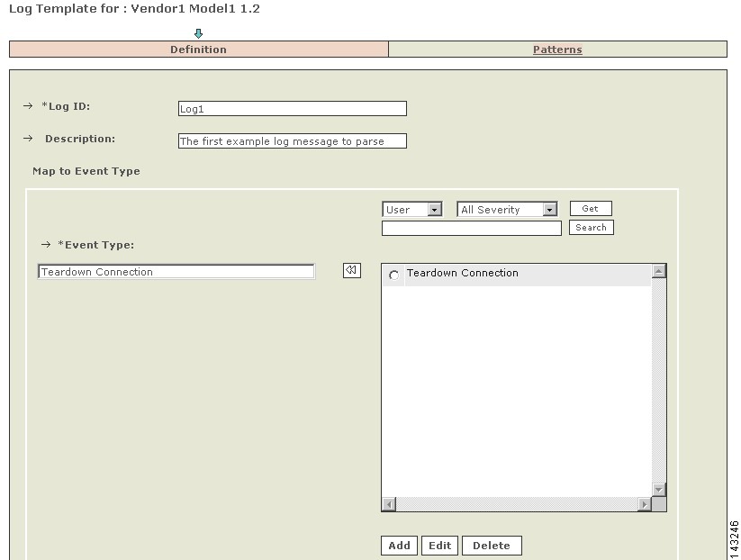
Task: Click the Teardown Connection list entry text
Action: [463, 273]
